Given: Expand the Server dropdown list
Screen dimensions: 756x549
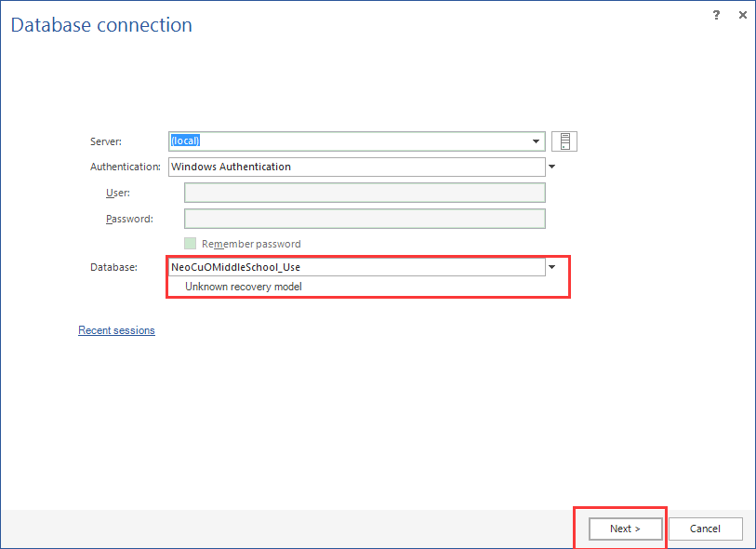Looking at the screenshot, I should click(536, 141).
